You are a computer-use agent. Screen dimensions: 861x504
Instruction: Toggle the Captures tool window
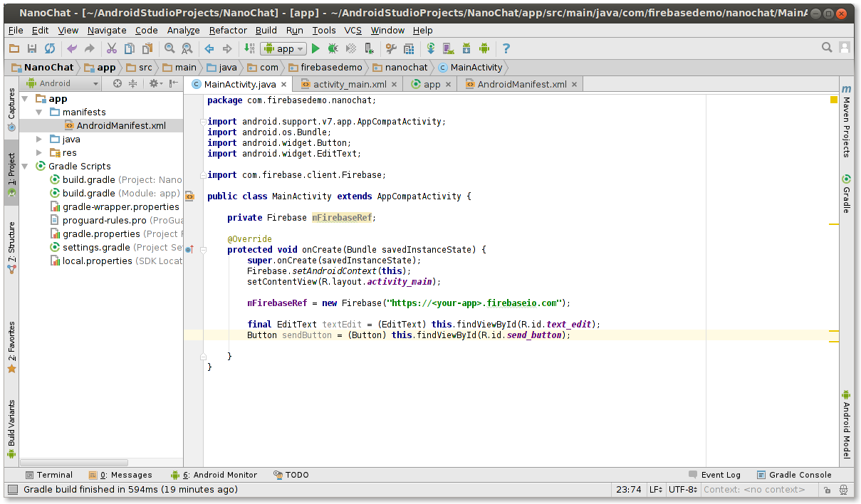tap(11, 110)
